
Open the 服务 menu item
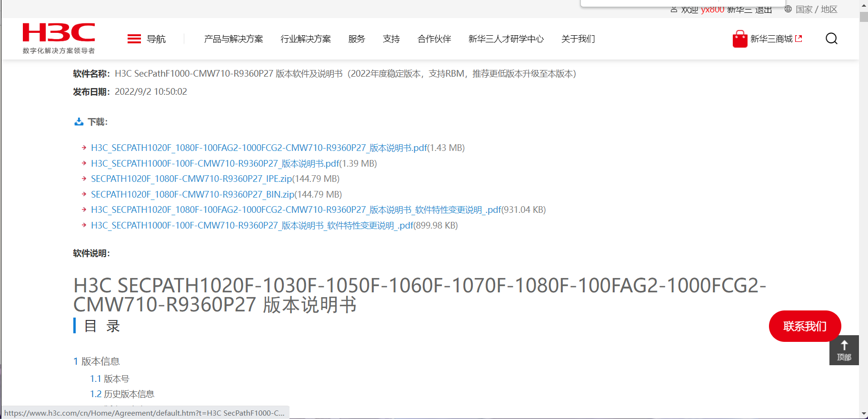click(x=357, y=39)
